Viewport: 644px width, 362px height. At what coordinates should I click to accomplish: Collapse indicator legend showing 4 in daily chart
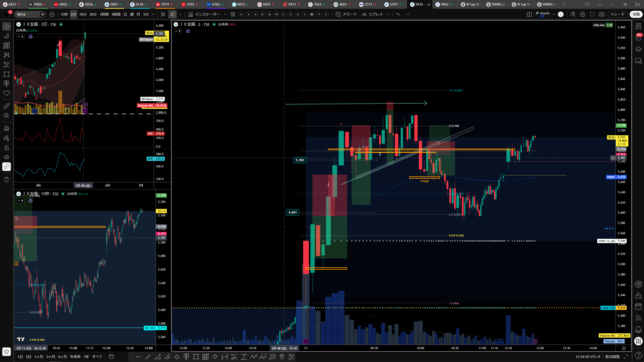point(20,37)
